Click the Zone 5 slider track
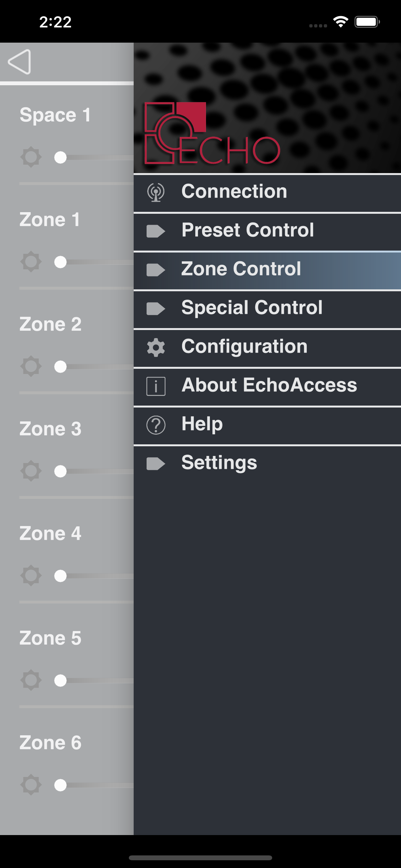 (x=94, y=681)
